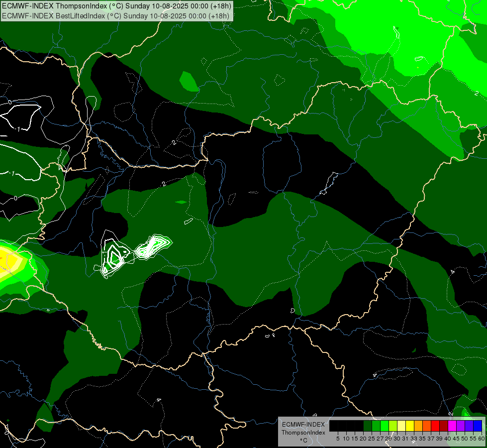Click the dark green 20-25 legend swatch

tap(368, 426)
